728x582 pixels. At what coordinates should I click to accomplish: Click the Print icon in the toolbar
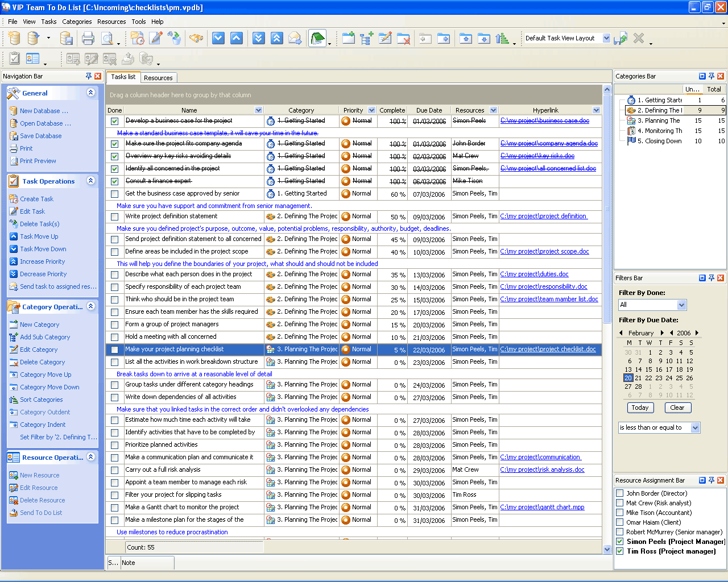88,39
